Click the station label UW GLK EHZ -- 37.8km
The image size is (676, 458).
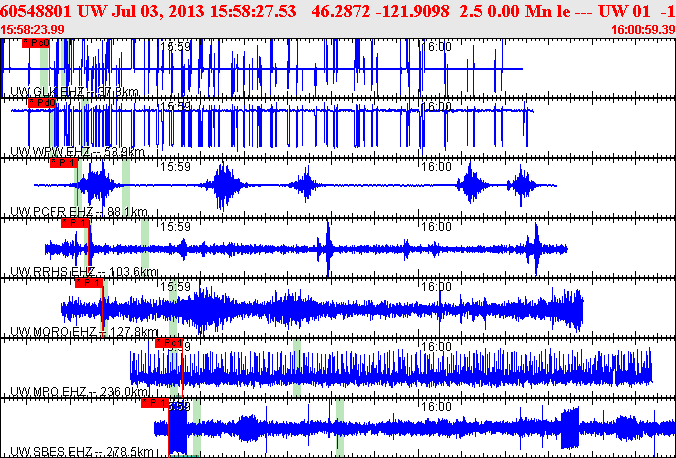[74, 92]
